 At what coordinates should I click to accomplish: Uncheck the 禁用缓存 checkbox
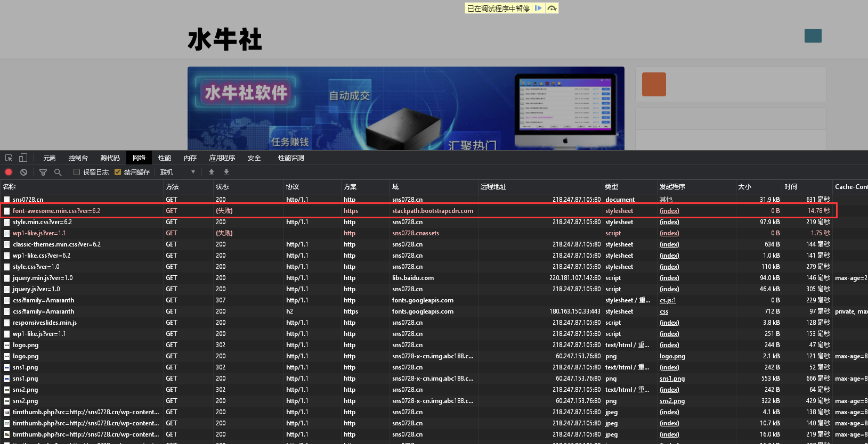118,172
